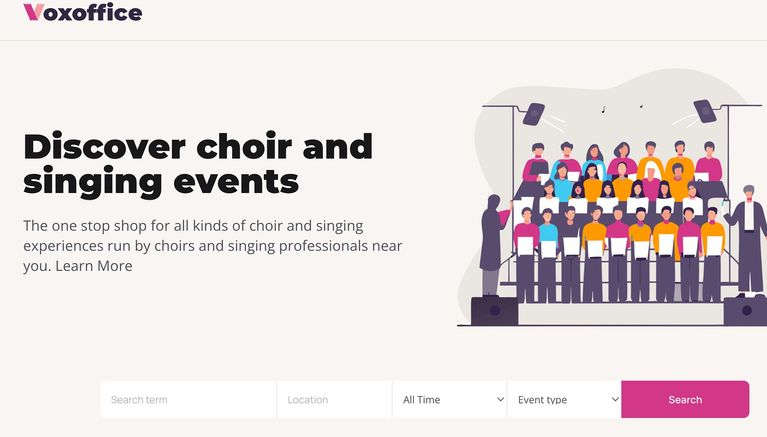Follow the Learn More link

(94, 266)
